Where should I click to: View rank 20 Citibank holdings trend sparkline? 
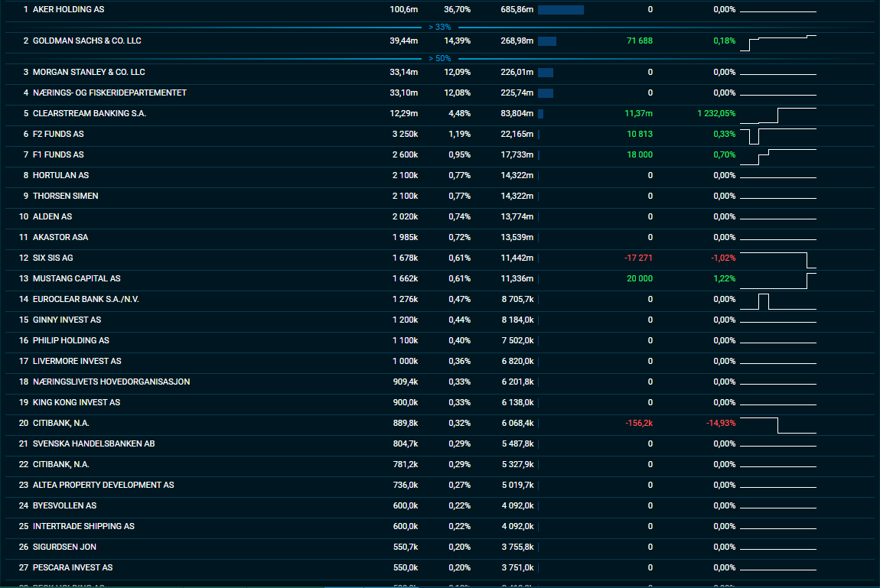point(778,425)
